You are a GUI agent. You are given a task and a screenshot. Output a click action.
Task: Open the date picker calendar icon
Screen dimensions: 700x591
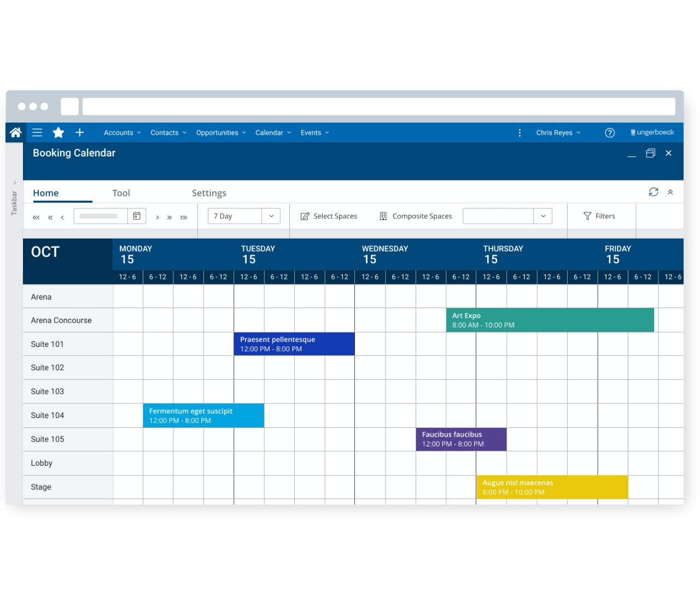[x=137, y=216]
